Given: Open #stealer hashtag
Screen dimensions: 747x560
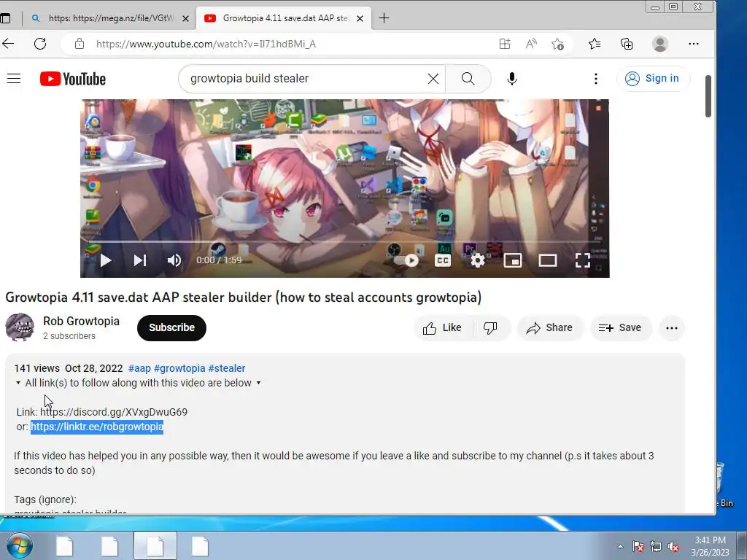Looking at the screenshot, I should tap(227, 368).
